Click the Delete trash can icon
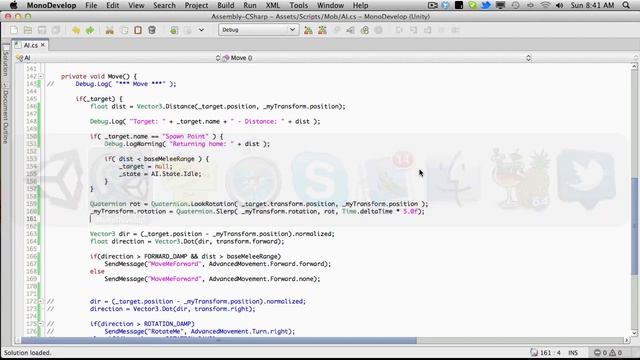Screen dimensions: 640x360 [x=152, y=30]
